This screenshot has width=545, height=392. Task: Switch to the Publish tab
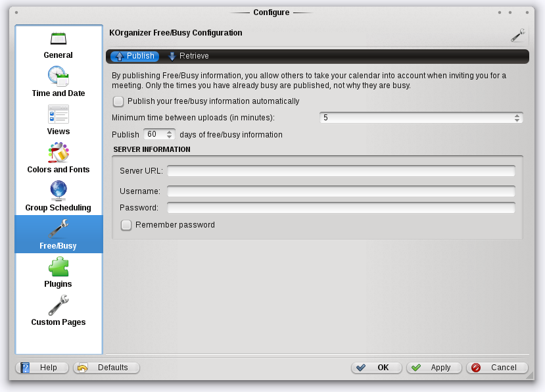click(x=135, y=56)
